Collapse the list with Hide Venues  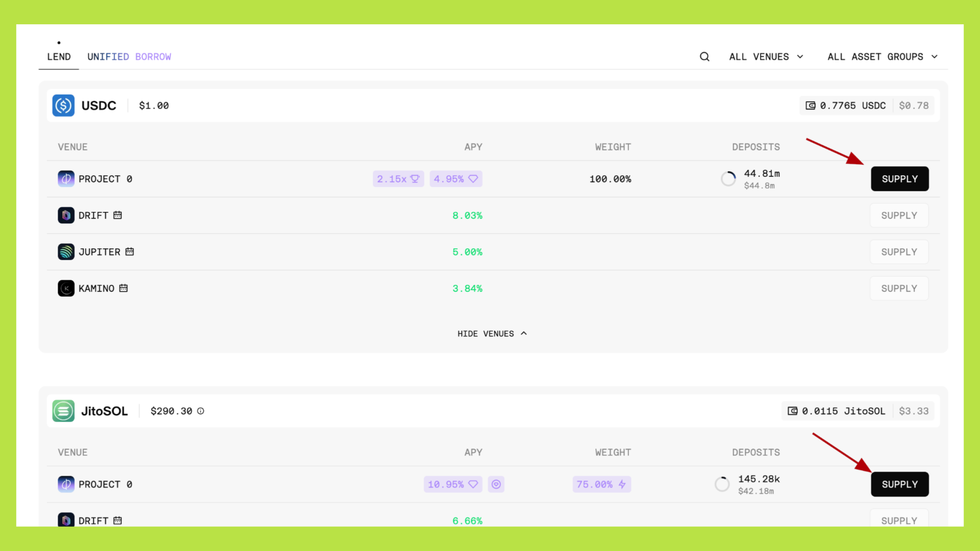pyautogui.click(x=492, y=333)
